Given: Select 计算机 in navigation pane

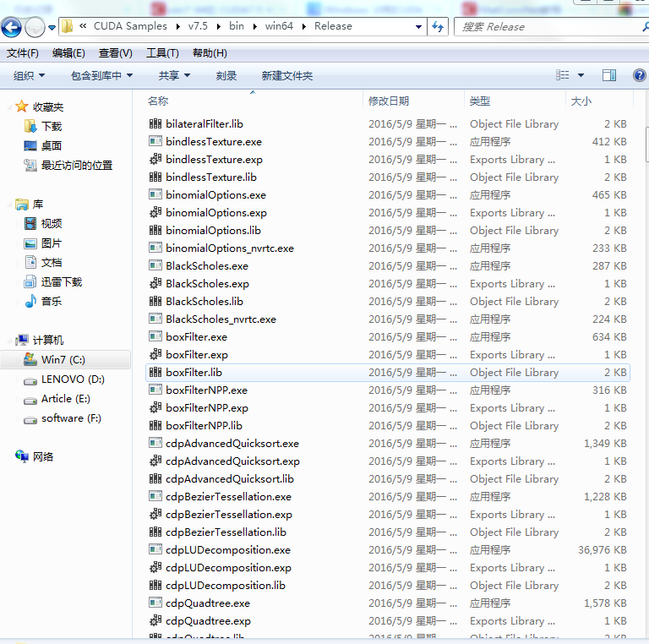Looking at the screenshot, I should 48,341.
